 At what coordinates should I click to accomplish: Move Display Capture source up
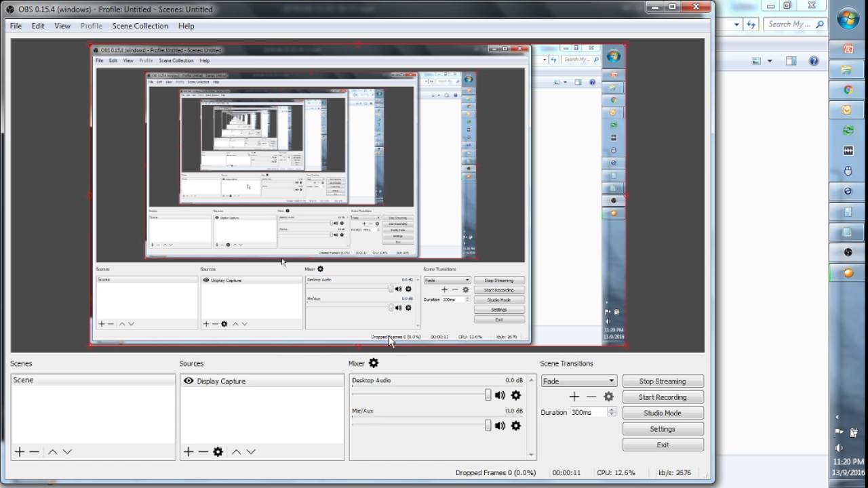click(236, 451)
